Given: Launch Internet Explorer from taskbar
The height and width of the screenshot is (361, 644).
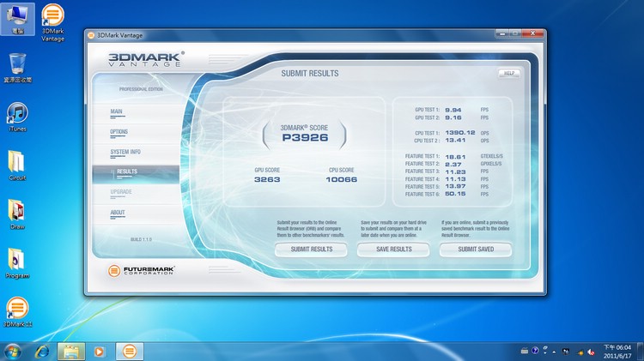Looking at the screenshot, I should coord(42,352).
